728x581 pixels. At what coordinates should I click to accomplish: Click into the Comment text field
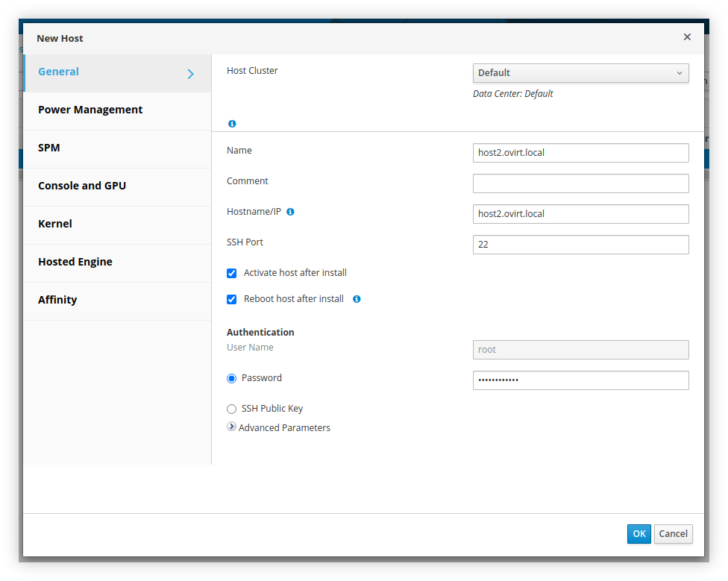580,183
